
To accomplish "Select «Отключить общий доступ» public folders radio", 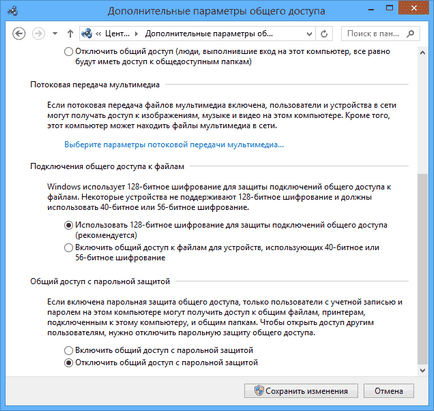I will (68, 52).
